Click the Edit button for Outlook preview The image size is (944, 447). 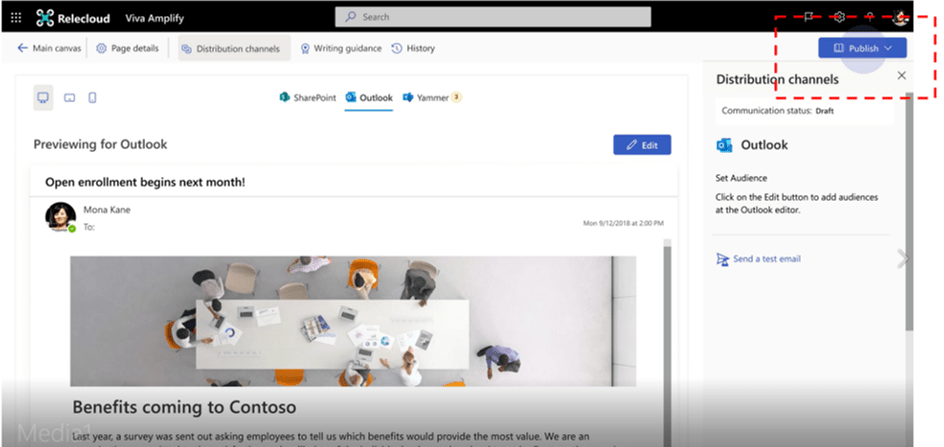(642, 145)
